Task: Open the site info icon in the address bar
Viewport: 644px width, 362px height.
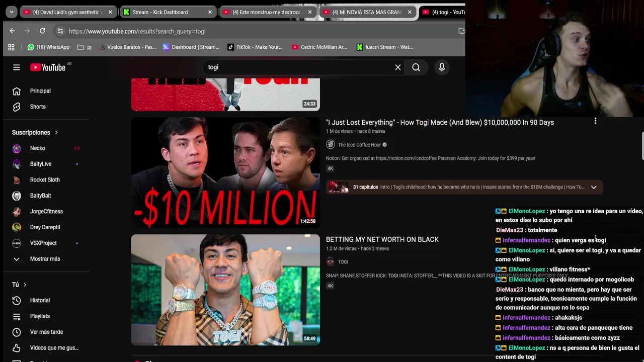Action: click(x=60, y=31)
